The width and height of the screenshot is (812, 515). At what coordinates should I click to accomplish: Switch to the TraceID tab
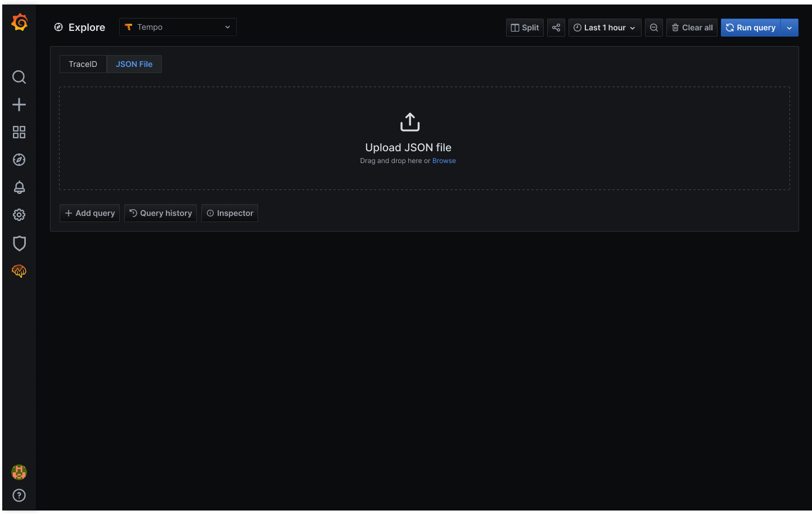point(83,64)
